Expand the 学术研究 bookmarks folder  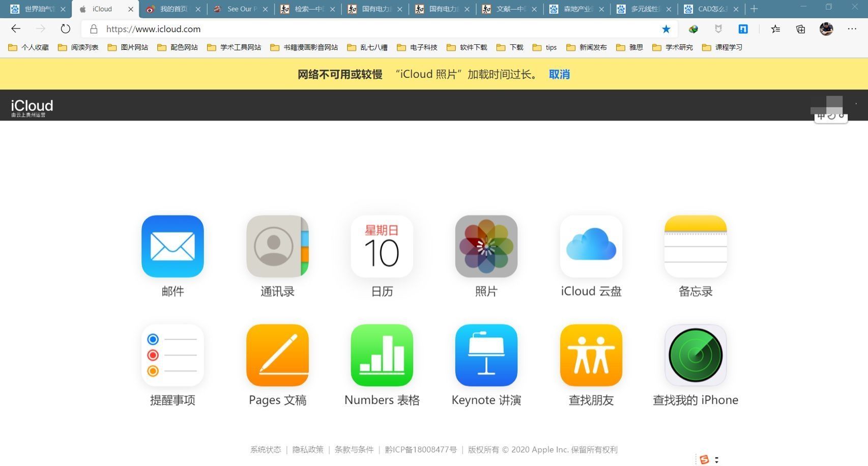(x=673, y=47)
